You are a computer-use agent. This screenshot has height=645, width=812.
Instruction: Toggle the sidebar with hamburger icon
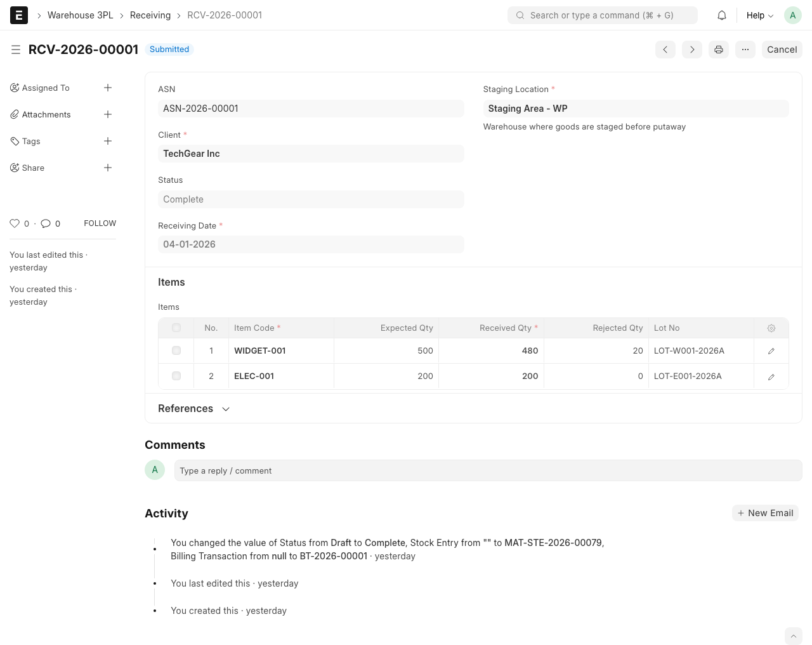click(16, 50)
